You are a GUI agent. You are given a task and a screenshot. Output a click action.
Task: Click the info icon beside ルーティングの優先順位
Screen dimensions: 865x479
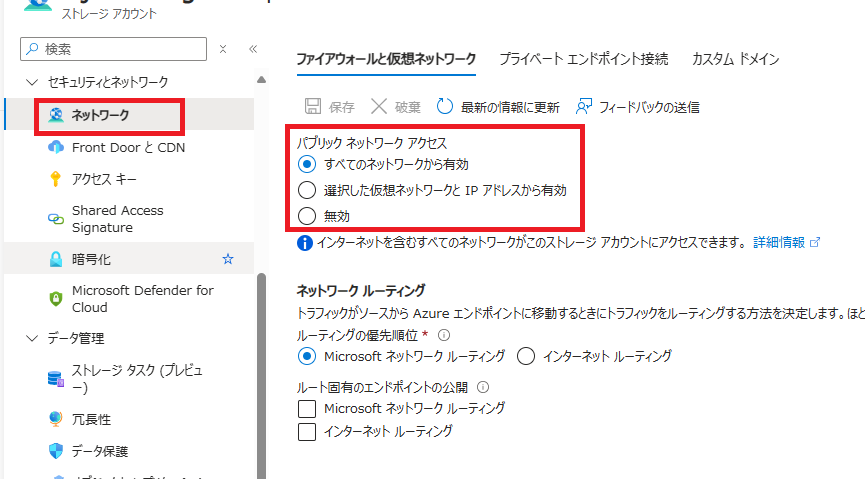click(444, 335)
